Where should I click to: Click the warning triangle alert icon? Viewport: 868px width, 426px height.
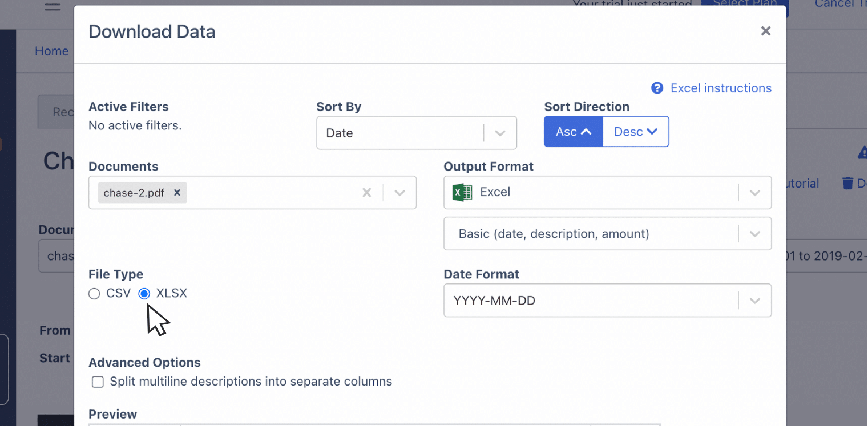point(863,152)
